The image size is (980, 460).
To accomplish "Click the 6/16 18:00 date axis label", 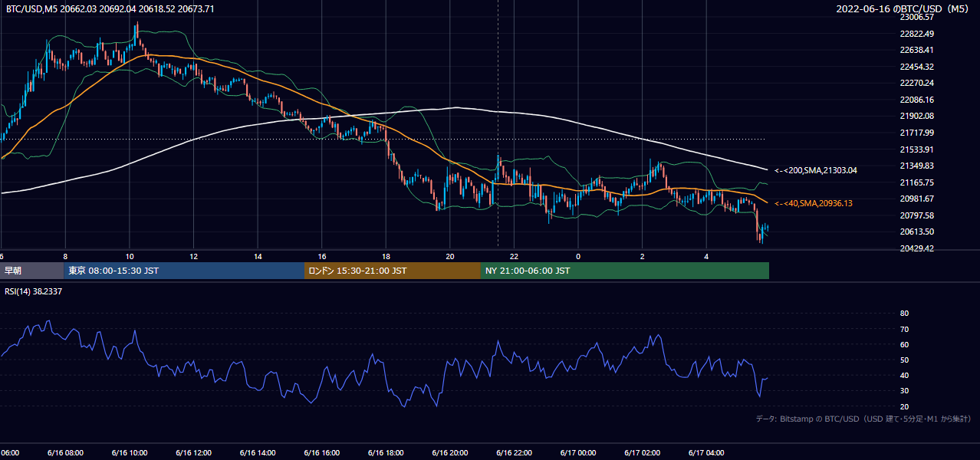I will click(x=386, y=453).
